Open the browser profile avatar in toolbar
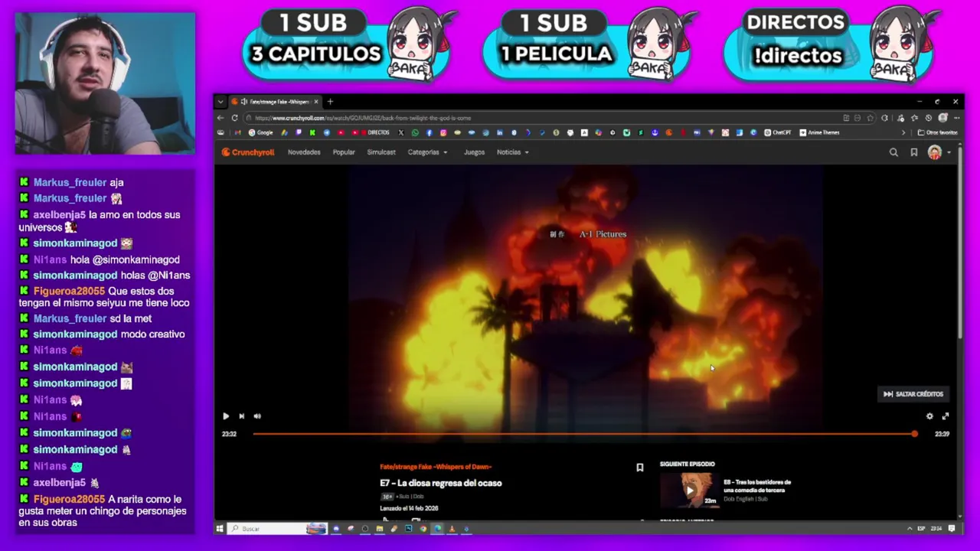This screenshot has width=980, height=551. 942,118
